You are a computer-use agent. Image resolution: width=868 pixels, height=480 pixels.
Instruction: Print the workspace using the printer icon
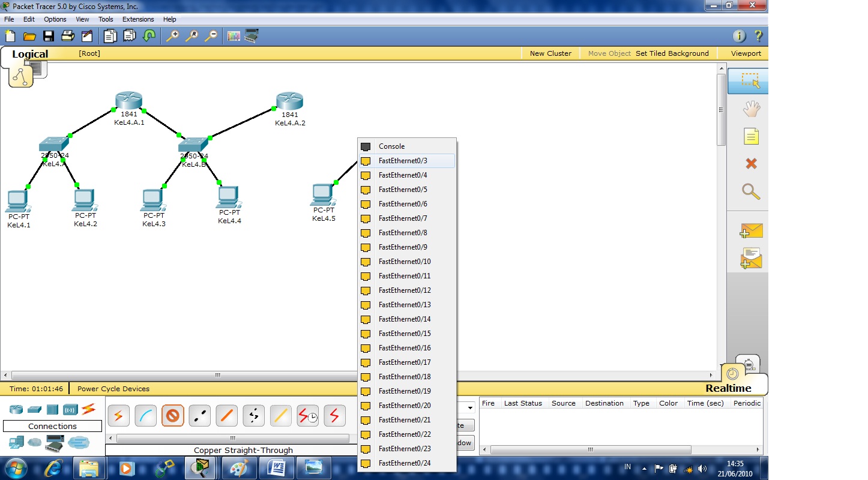tap(68, 36)
